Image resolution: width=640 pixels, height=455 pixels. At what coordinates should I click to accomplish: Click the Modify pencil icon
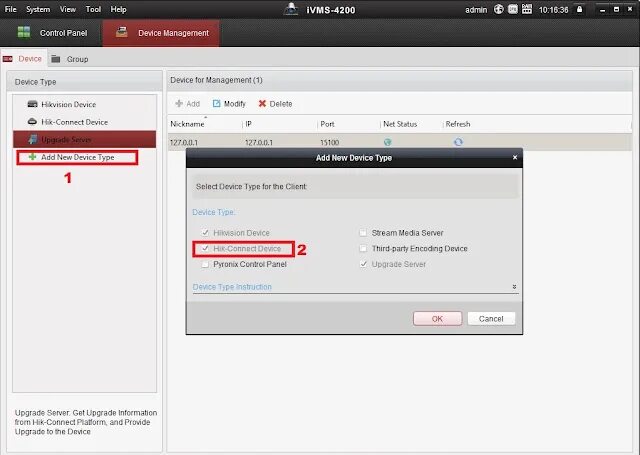[216, 104]
